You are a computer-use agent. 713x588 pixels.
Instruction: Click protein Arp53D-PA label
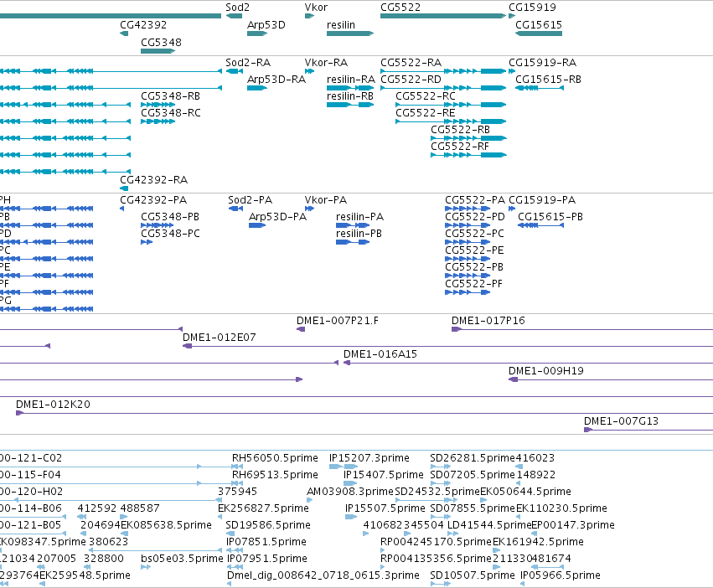tap(278, 217)
